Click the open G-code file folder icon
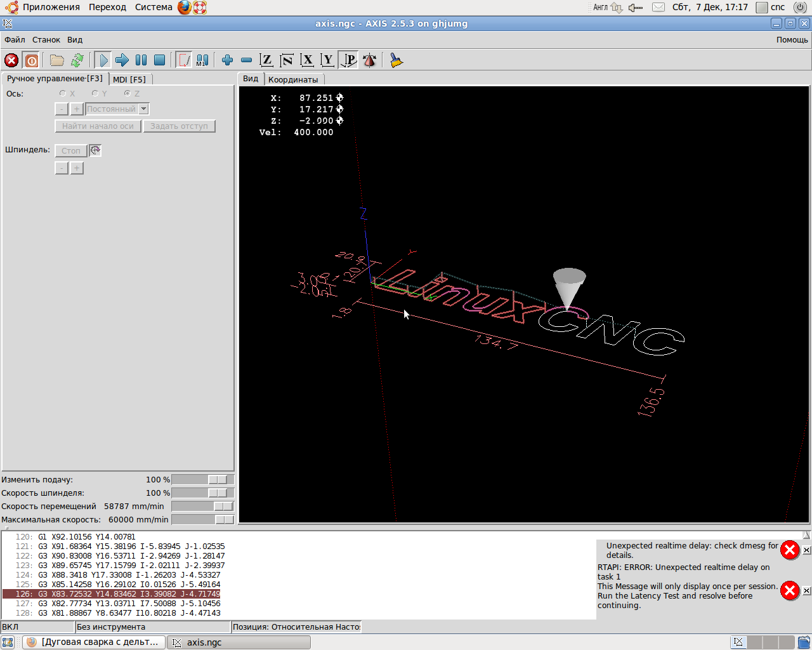This screenshot has width=812, height=650. pos(57,60)
